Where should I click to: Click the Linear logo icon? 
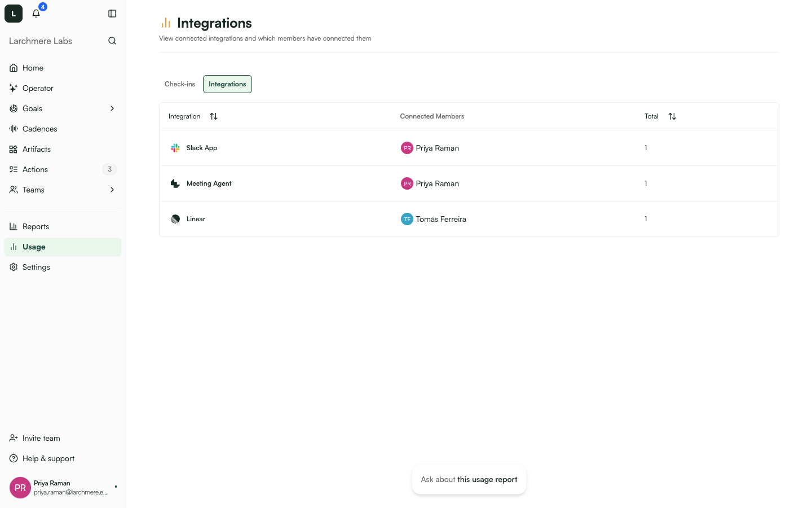click(x=175, y=219)
